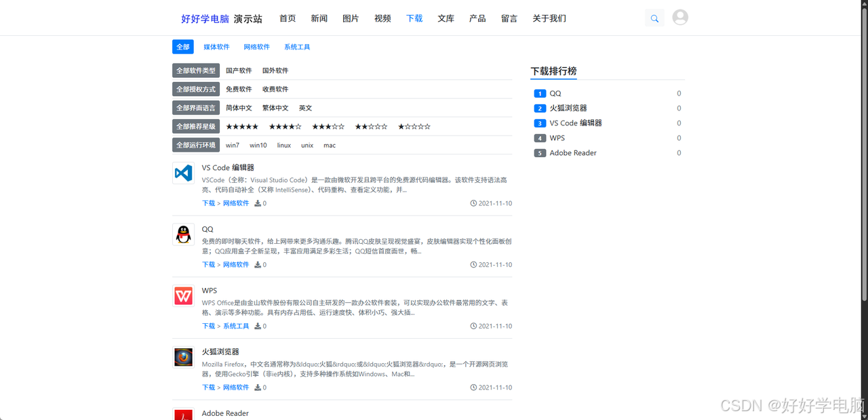Filter by 繁体中文 language

pyautogui.click(x=275, y=108)
